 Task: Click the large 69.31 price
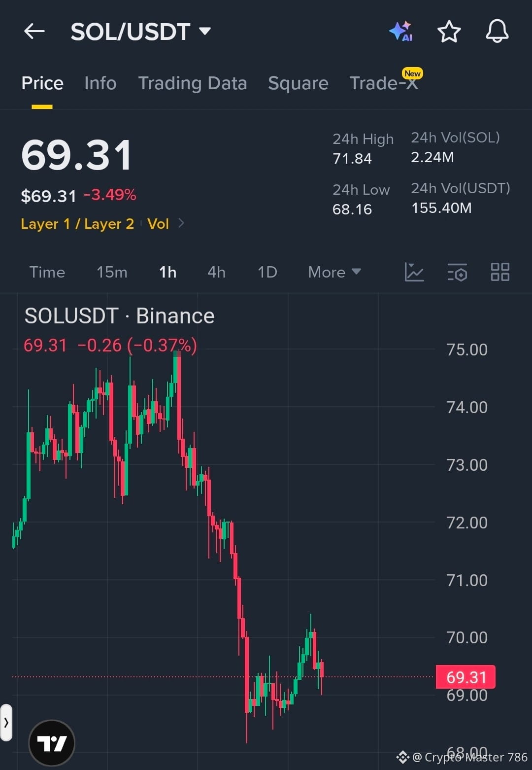[x=77, y=155]
